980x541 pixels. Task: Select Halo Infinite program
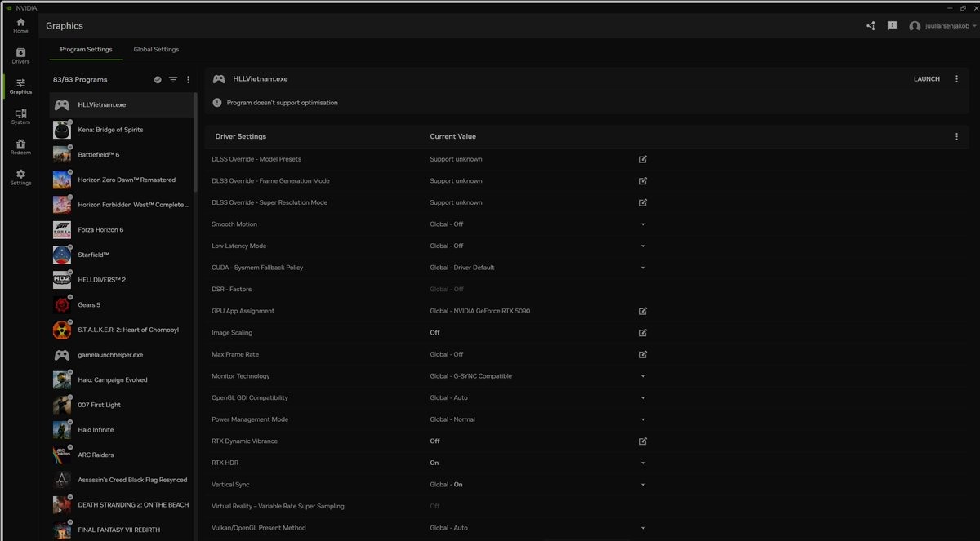pyautogui.click(x=121, y=430)
